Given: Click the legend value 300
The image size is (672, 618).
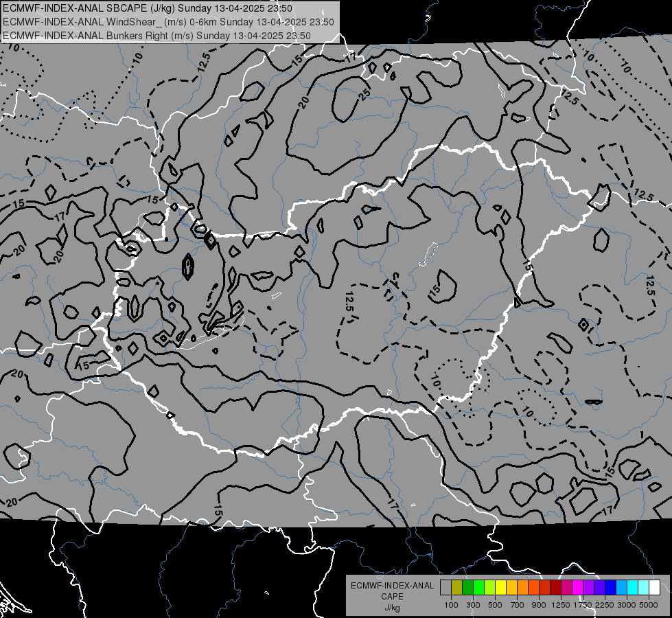Looking at the screenshot, I should (473, 605).
